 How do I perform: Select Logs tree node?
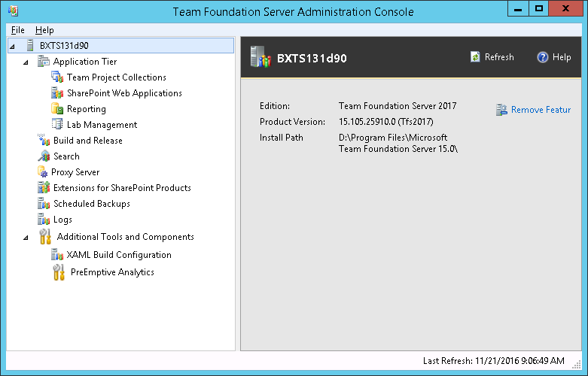point(62,220)
